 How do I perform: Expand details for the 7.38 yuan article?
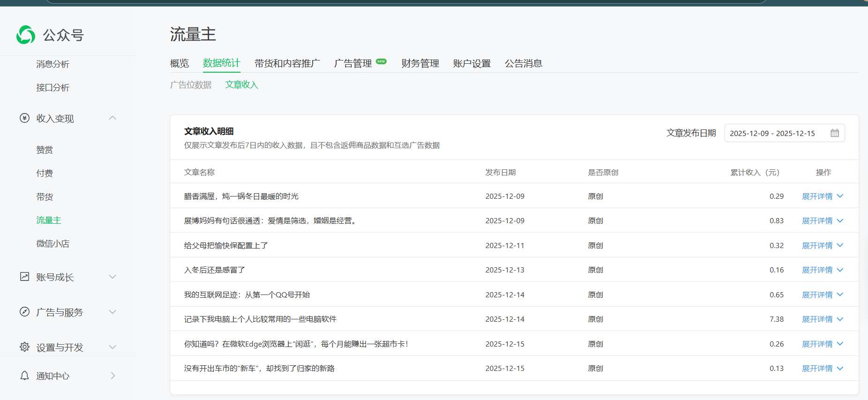822,319
